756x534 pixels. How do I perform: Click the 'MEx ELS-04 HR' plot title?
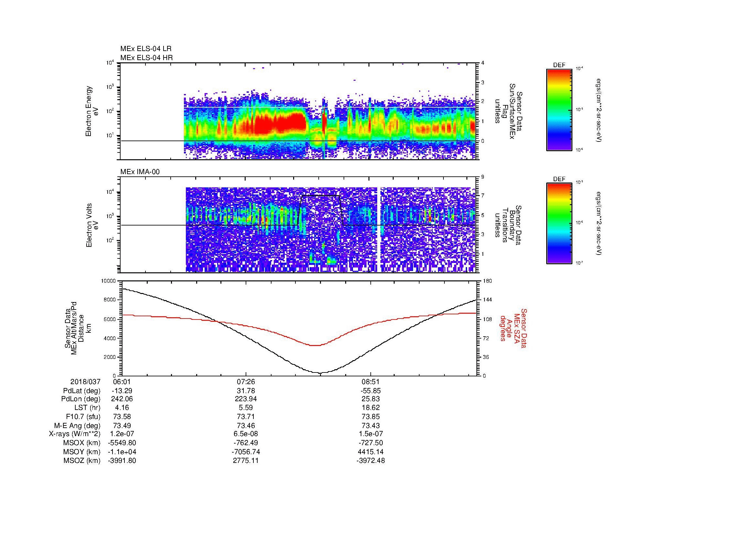click(146, 58)
